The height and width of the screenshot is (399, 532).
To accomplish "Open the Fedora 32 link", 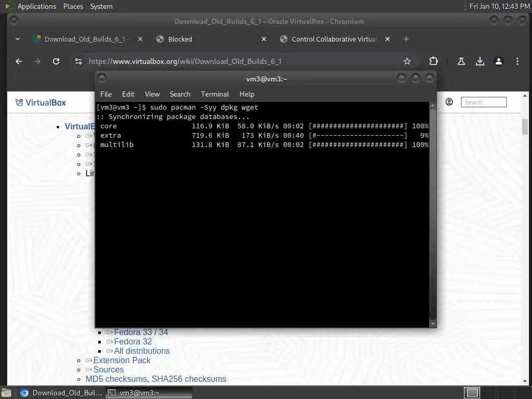I will [132, 342].
